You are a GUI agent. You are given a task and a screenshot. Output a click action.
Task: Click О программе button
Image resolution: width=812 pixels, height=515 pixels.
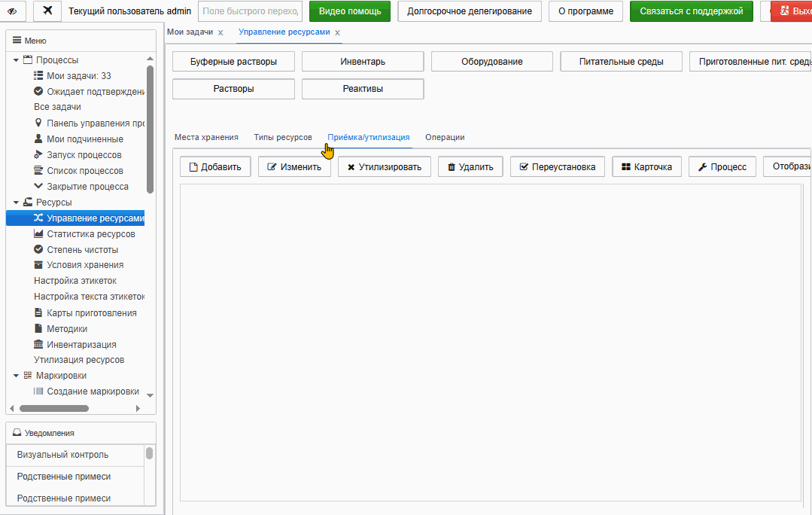585,11
